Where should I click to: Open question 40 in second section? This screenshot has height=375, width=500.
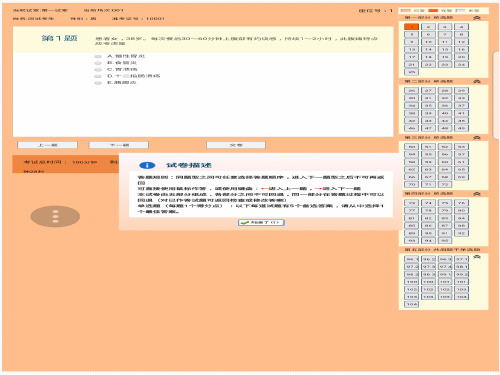445,113
